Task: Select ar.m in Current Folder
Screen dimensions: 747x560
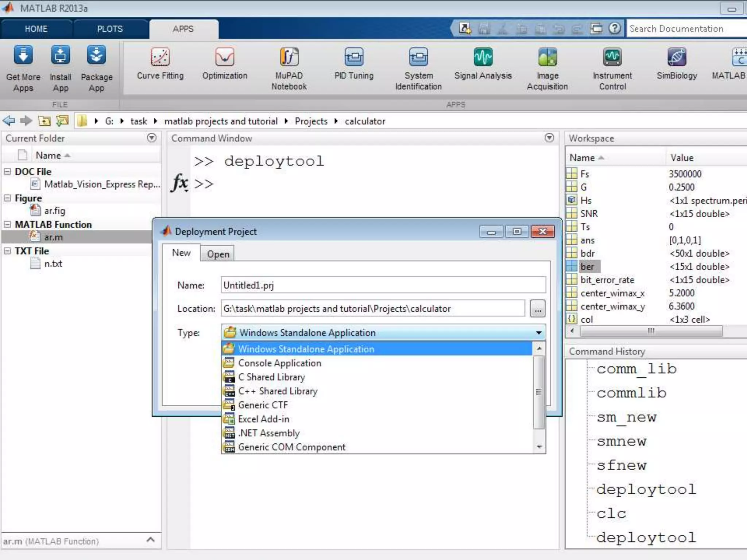Action: 54,237
